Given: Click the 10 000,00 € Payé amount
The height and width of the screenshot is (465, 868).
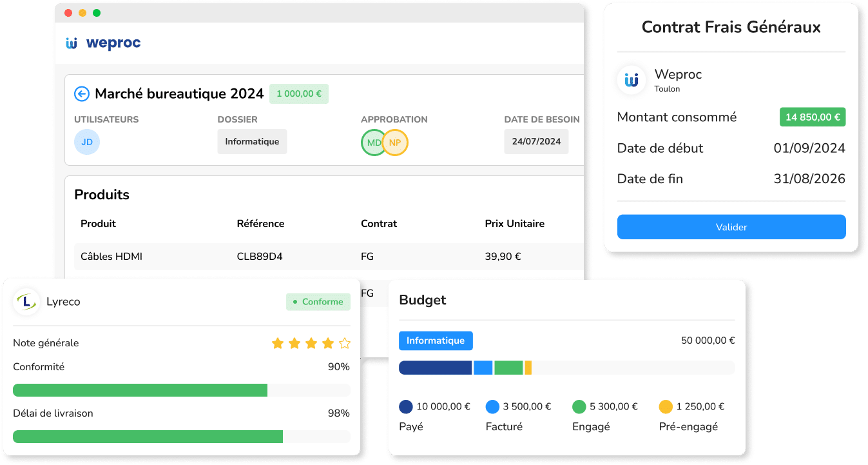Looking at the screenshot, I should 443,406.
